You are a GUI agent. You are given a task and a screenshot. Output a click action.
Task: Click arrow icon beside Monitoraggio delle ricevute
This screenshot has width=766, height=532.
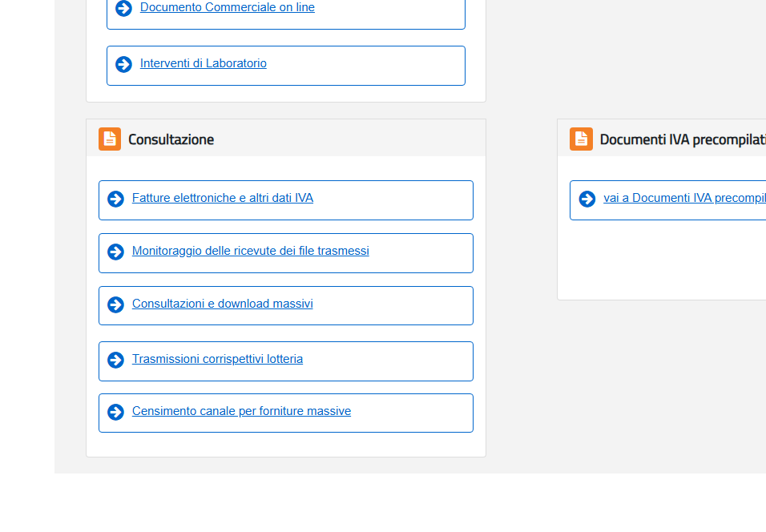115,252
